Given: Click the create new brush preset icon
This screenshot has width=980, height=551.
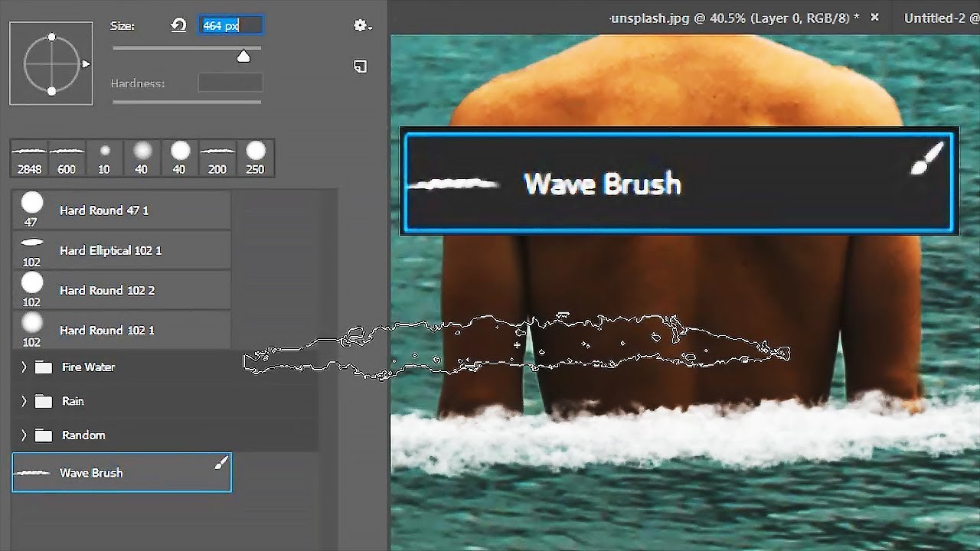Looking at the screenshot, I should pos(360,67).
